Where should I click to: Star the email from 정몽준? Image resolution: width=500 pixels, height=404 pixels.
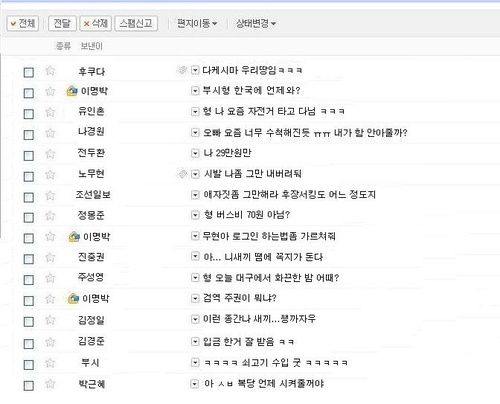point(50,216)
